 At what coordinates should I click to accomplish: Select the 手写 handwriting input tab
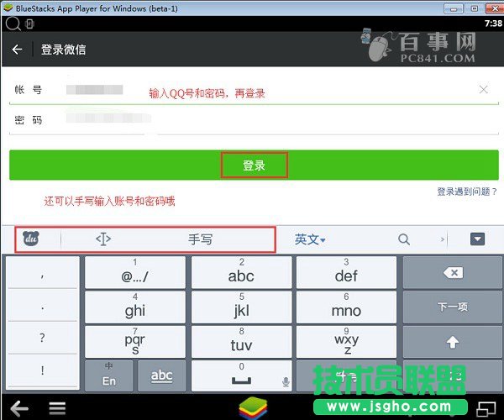[200, 239]
